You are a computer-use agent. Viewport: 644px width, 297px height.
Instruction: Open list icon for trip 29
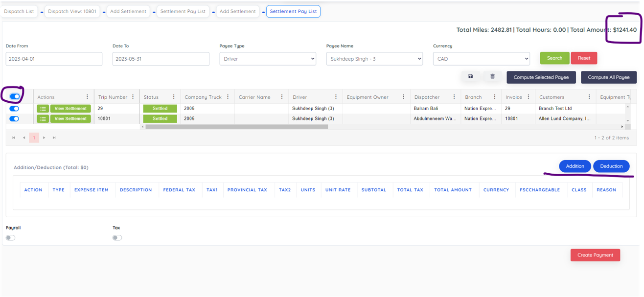point(43,109)
